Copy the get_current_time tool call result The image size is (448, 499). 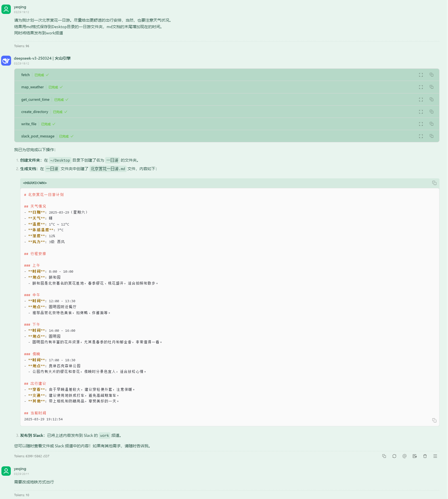pos(431,99)
